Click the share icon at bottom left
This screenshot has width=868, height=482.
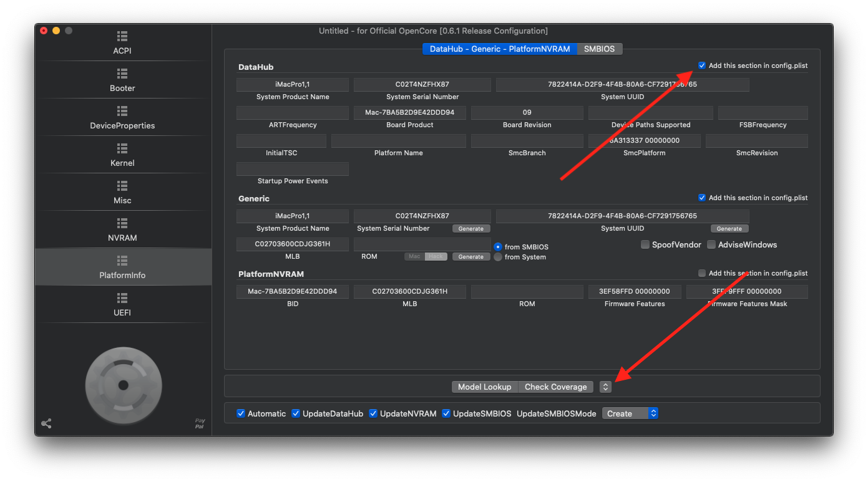click(x=46, y=423)
